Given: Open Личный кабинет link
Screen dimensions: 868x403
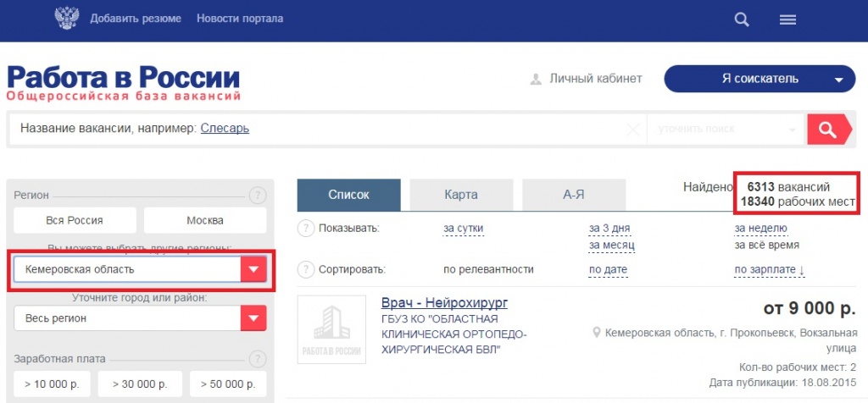Looking at the screenshot, I should pos(596,79).
